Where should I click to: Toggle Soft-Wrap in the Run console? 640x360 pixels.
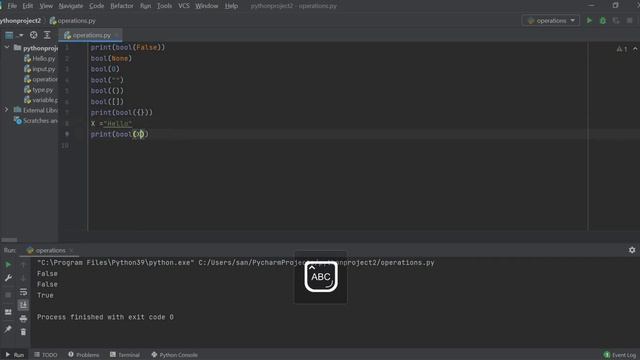[x=23, y=292]
